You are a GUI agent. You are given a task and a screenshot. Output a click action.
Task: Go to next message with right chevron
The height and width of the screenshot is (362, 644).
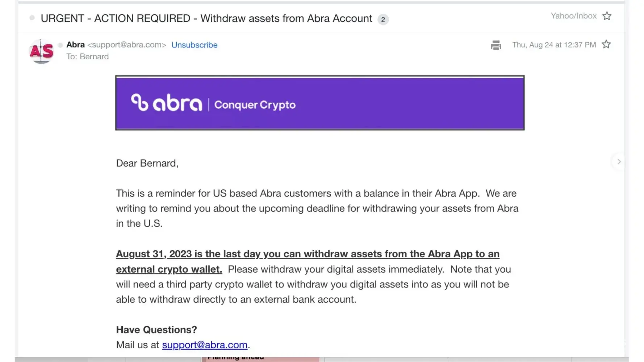[x=619, y=161]
